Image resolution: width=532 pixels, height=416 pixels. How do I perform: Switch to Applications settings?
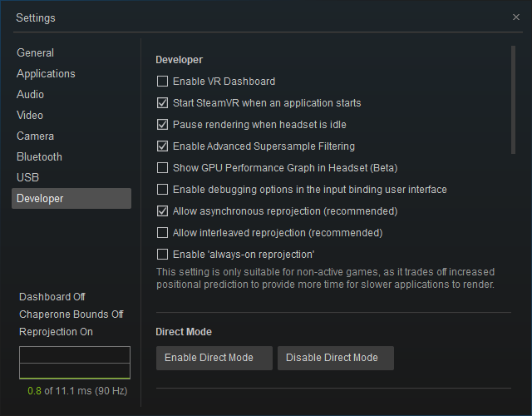[46, 74]
